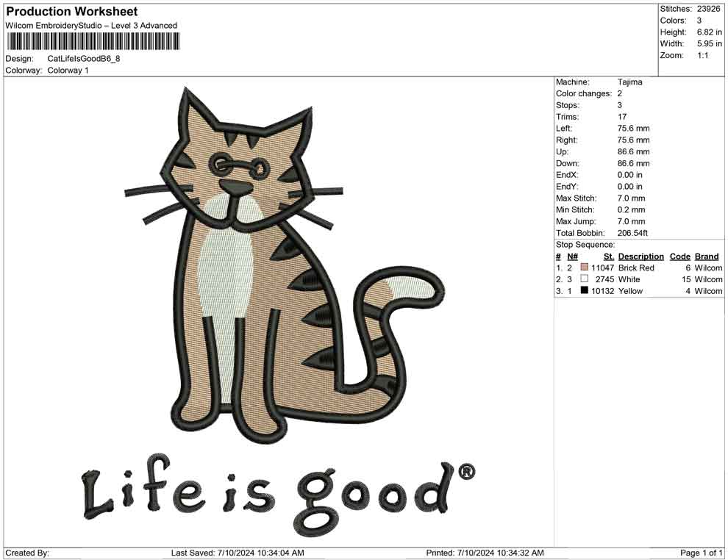This screenshot has height=560, width=728.
Task: Click the Brick Red color swatch
Action: tap(585, 268)
